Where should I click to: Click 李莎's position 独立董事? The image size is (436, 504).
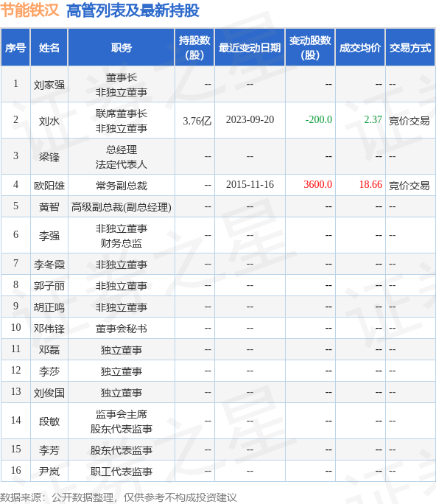[x=121, y=371]
